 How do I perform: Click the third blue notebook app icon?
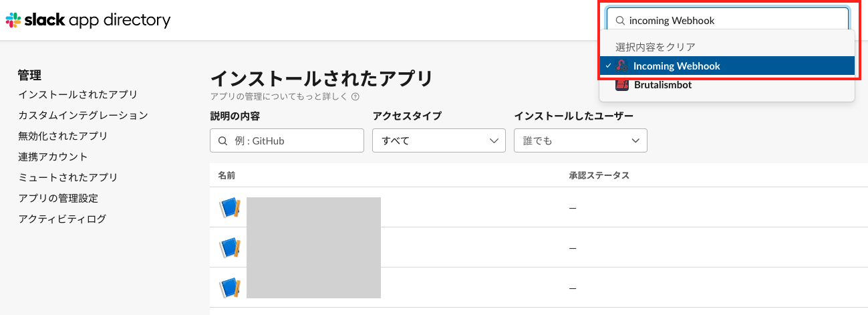229,288
